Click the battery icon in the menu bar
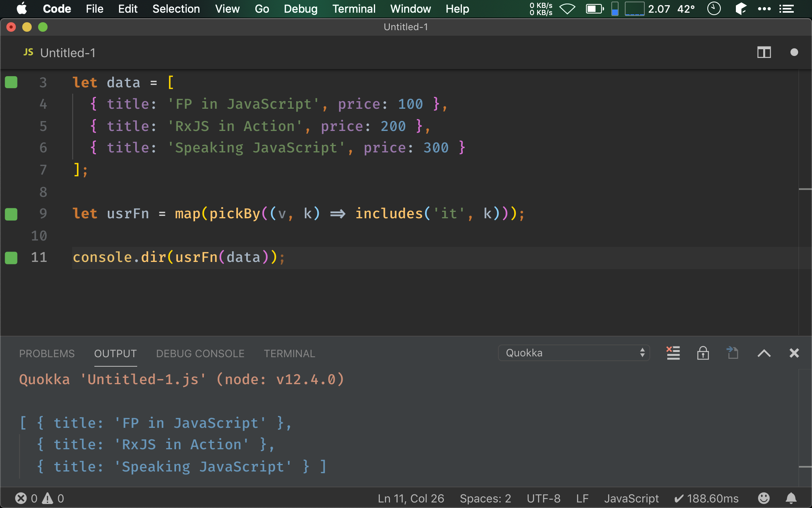Screen dimensions: 812x508 [595, 9]
